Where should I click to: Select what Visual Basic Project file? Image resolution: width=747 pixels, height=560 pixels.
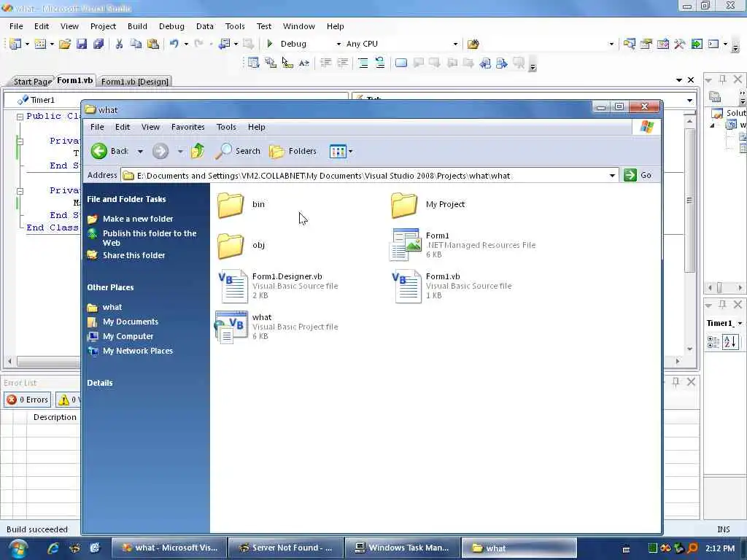coord(276,327)
